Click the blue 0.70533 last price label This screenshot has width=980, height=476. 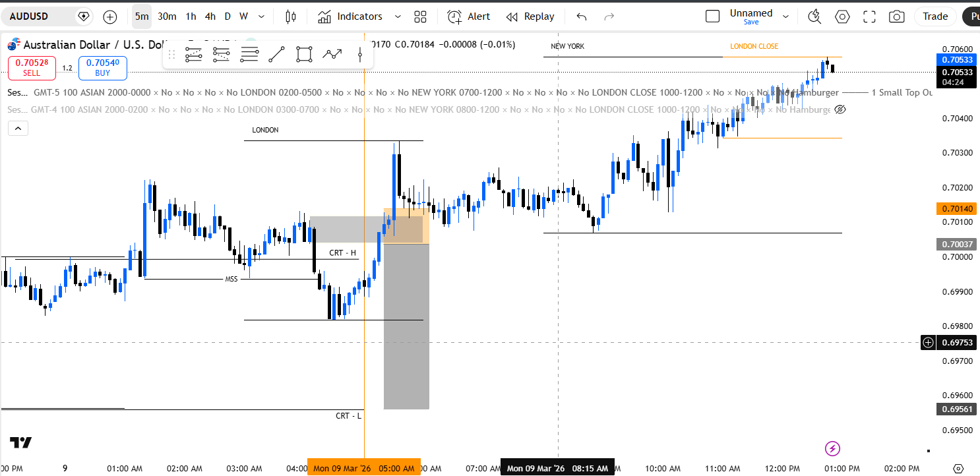pos(957,60)
